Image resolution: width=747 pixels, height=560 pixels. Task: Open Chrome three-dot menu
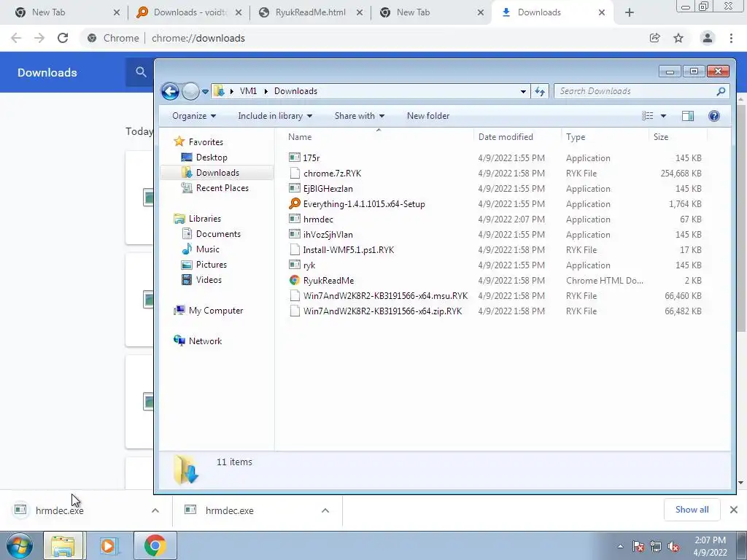731,38
